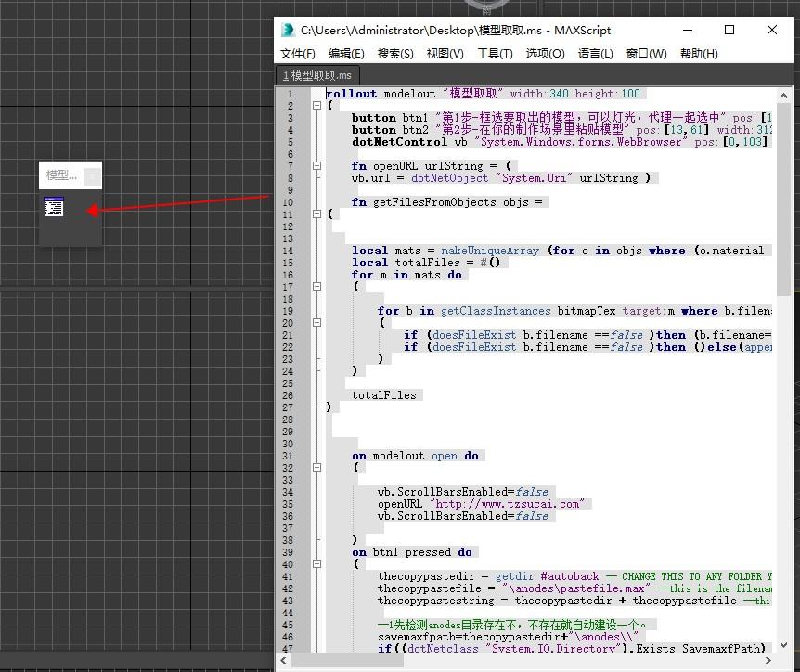
Task: Click the 模型取取 script icon in floating toolbar
Action: [x=54, y=208]
